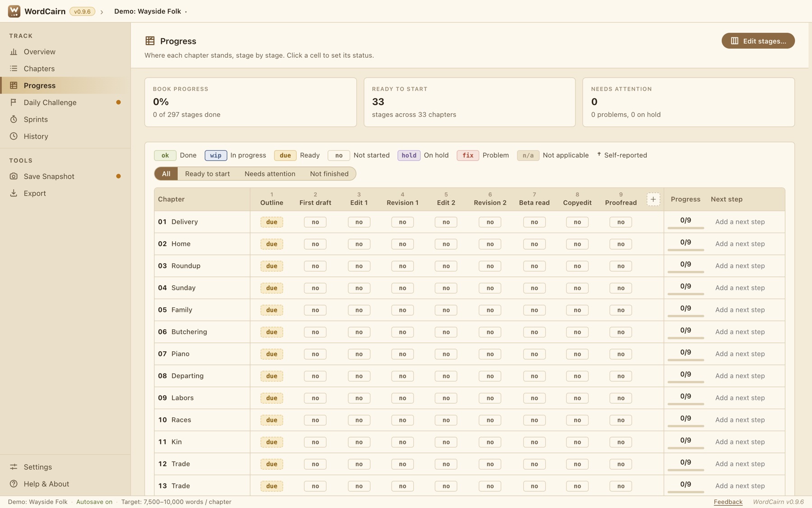Open Sprints via its timer icon
Image resolution: width=812 pixels, height=508 pixels.
pos(14,119)
